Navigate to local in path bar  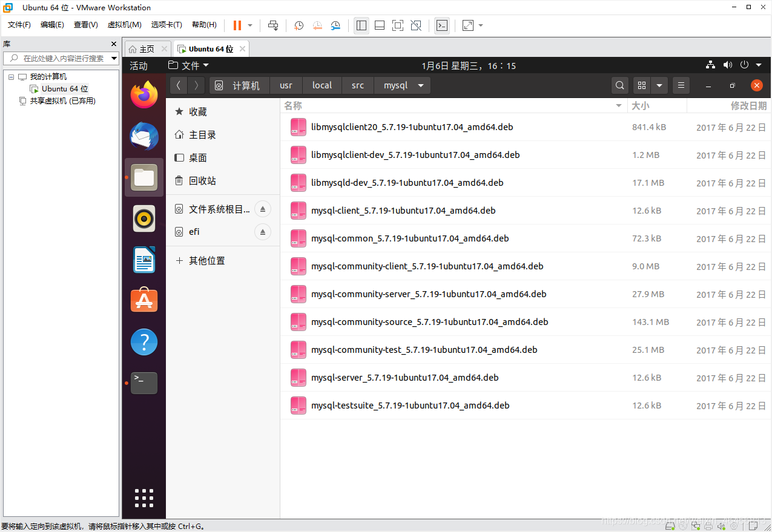tap(322, 85)
